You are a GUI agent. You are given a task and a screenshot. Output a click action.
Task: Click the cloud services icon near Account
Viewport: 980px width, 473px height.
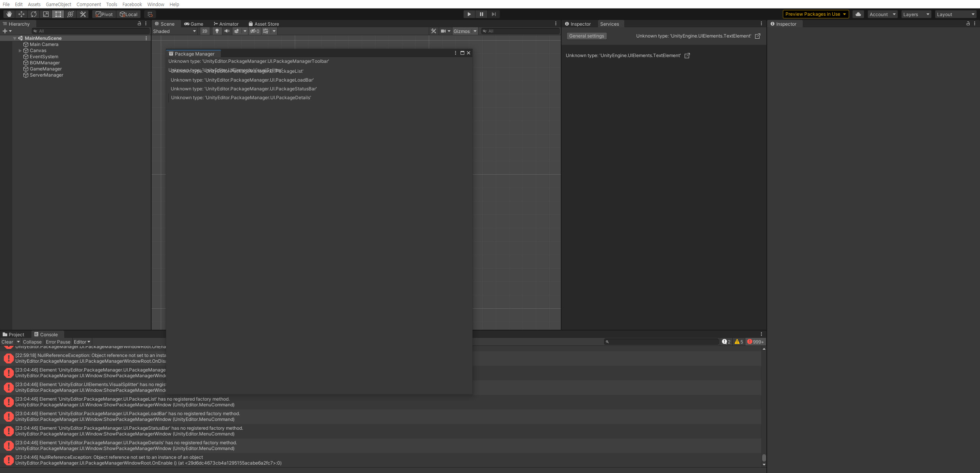coord(858,14)
